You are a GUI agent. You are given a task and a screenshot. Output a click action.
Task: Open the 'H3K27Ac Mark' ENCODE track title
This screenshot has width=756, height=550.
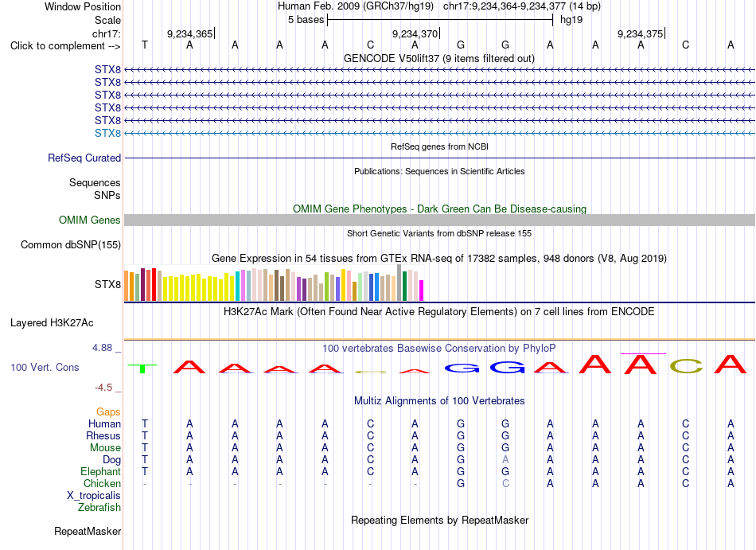coord(439,312)
